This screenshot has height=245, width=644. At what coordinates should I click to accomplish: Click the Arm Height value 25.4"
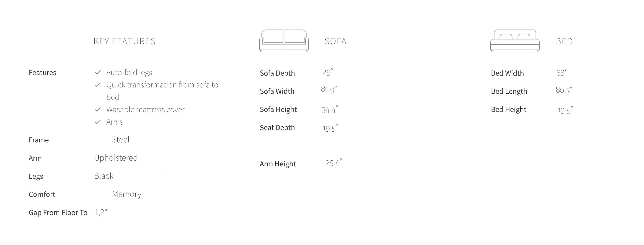click(x=334, y=163)
